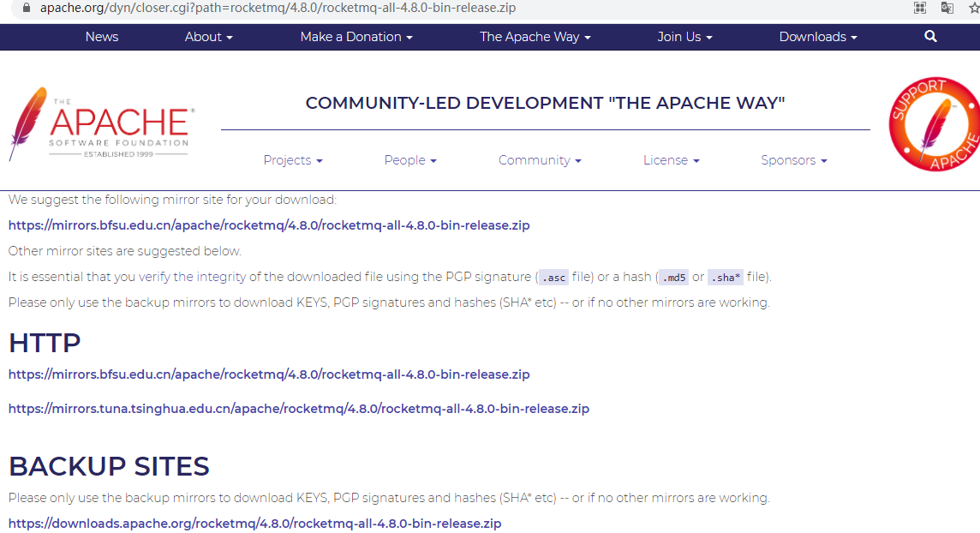Click the Apache Software Foundation feather logo
The width and height of the screenshot is (980, 533).
coord(101,123)
